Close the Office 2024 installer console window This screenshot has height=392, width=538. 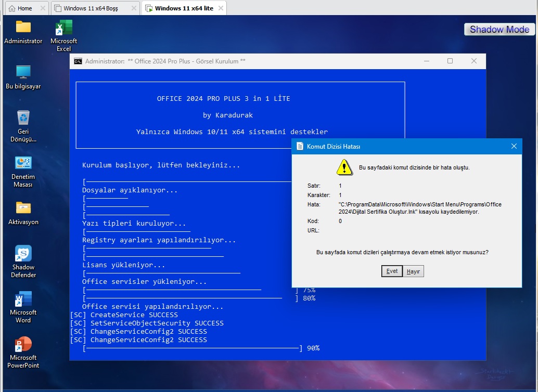click(x=474, y=61)
